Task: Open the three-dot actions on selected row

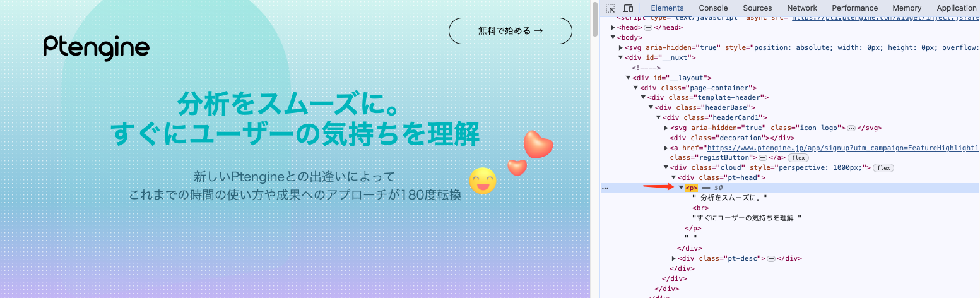Action: click(605, 188)
